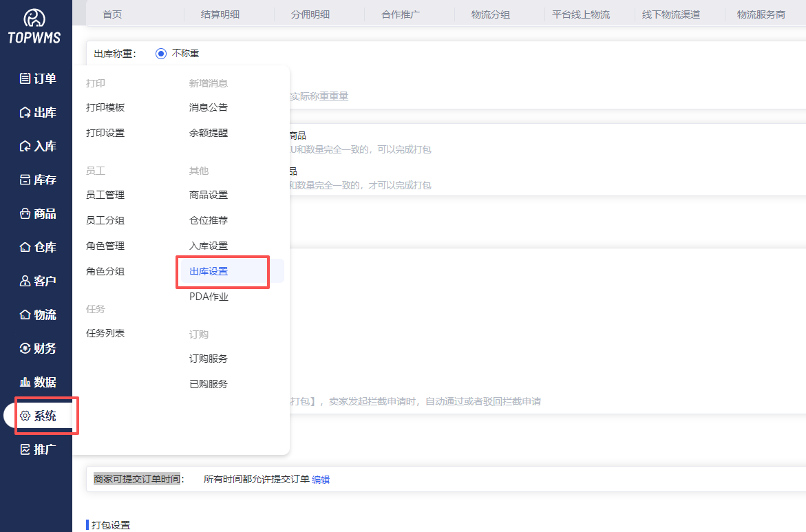Switch to the 结算明细 tab

click(x=220, y=14)
